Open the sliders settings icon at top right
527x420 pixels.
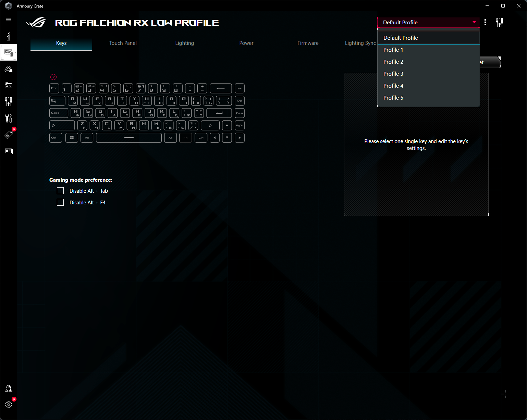[500, 23]
